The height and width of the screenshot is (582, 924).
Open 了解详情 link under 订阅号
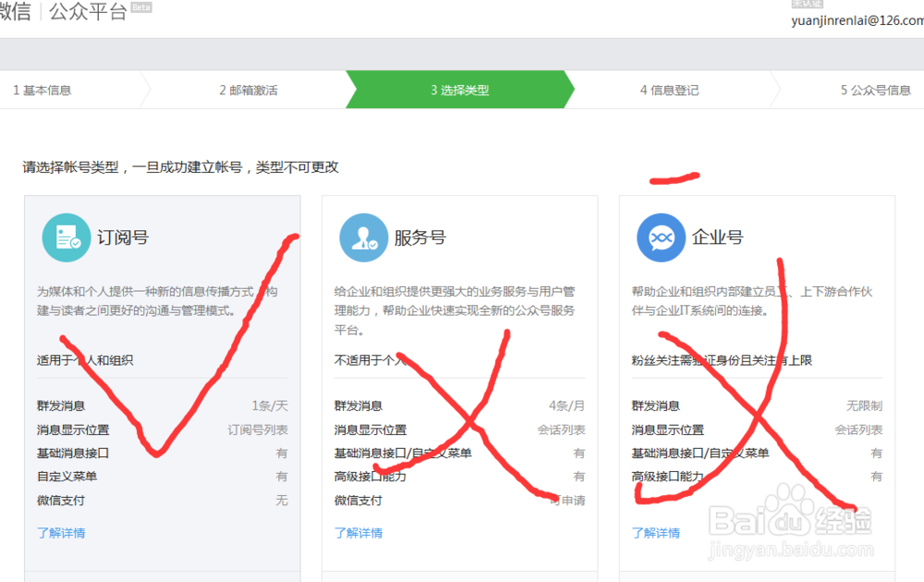coord(61,533)
